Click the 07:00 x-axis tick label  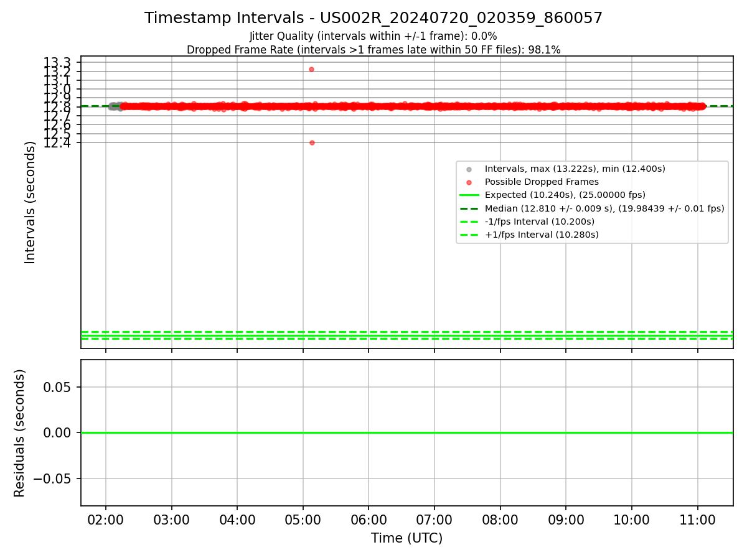435,520
